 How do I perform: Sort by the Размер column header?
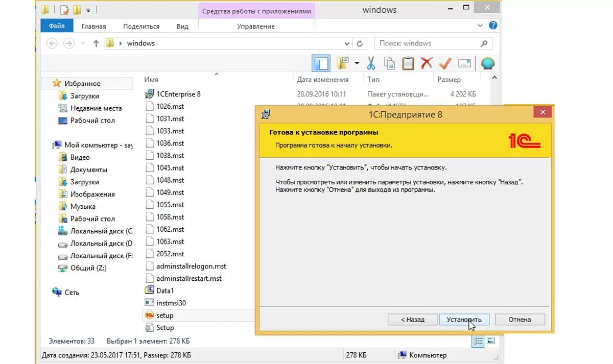tap(449, 80)
